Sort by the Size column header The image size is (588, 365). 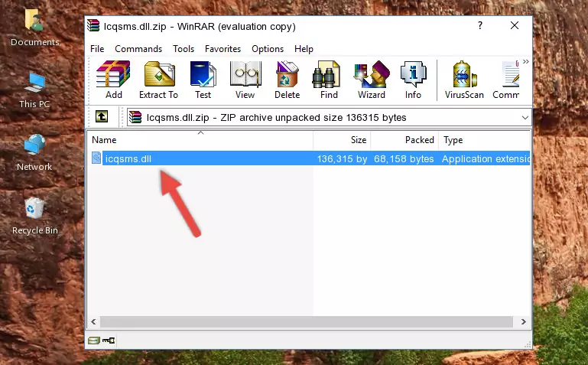coord(342,140)
